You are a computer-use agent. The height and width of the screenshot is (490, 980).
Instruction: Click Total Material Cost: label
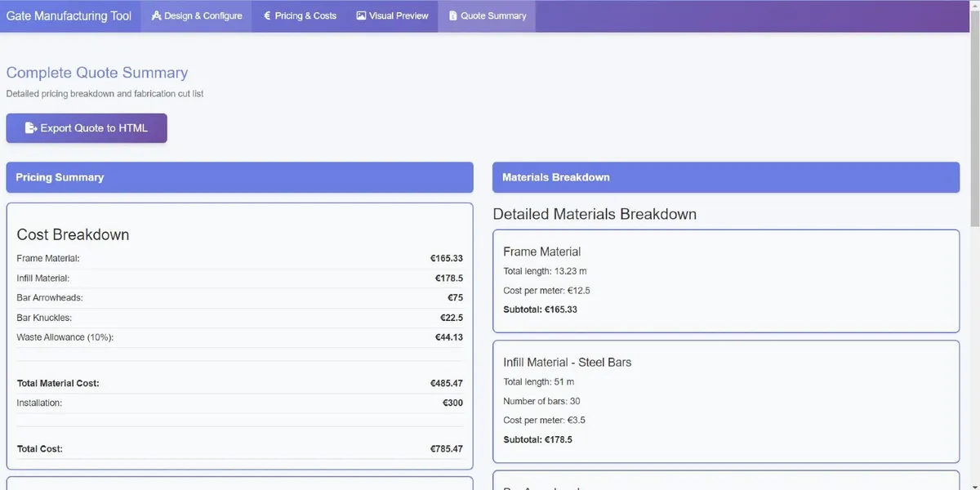coord(58,383)
